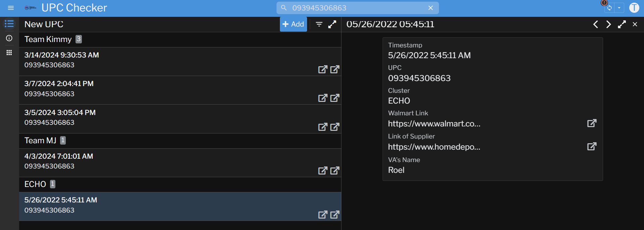Viewport: 644px width, 230px height.
Task: Open the Walmart Link in detail panel
Action: (592, 123)
